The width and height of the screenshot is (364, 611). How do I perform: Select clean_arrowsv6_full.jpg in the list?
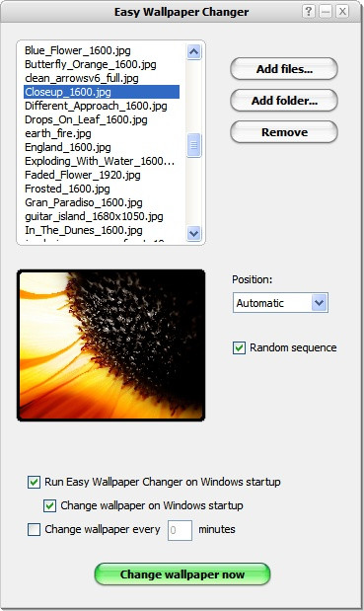pos(102,78)
